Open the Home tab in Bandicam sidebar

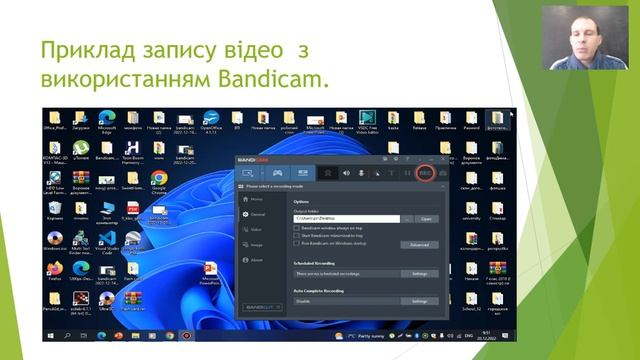253,199
